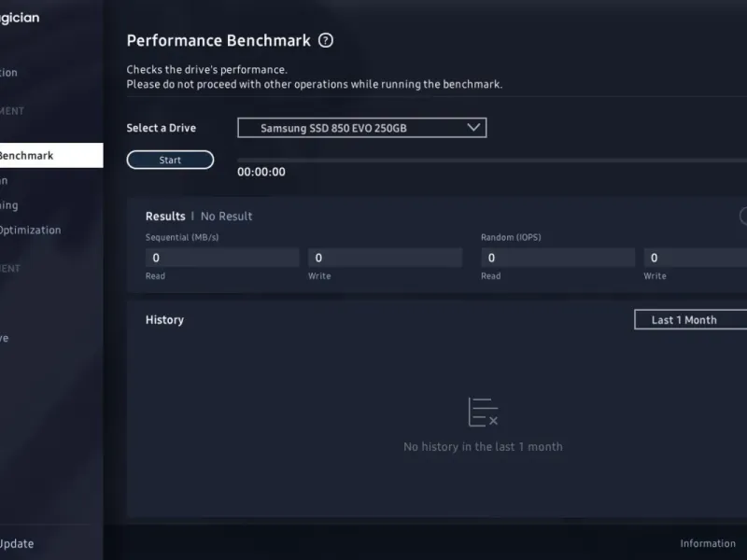Click the Random Write value field

pos(695,258)
